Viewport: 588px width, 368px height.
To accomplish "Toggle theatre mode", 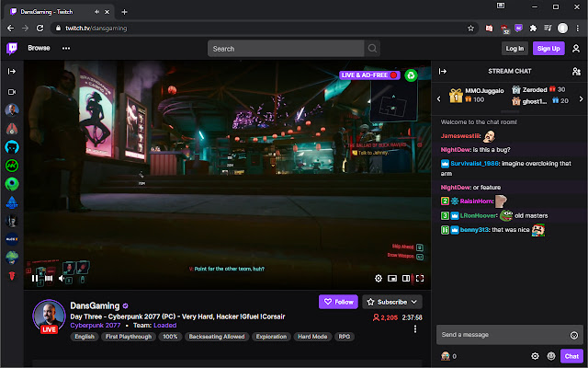I will click(x=406, y=278).
